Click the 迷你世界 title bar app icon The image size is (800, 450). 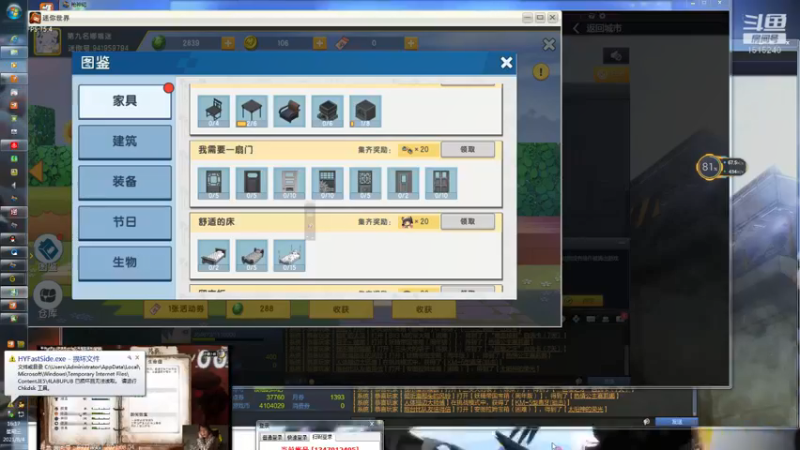click(x=35, y=18)
